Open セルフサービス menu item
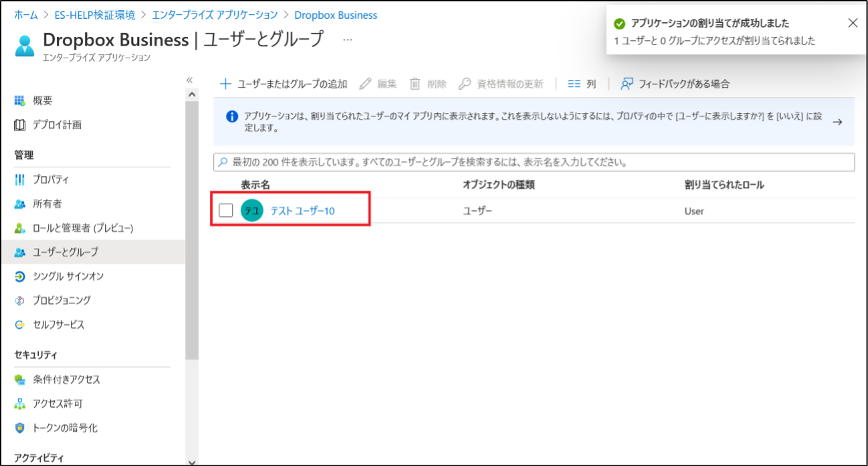The height and width of the screenshot is (466, 868). [59, 325]
